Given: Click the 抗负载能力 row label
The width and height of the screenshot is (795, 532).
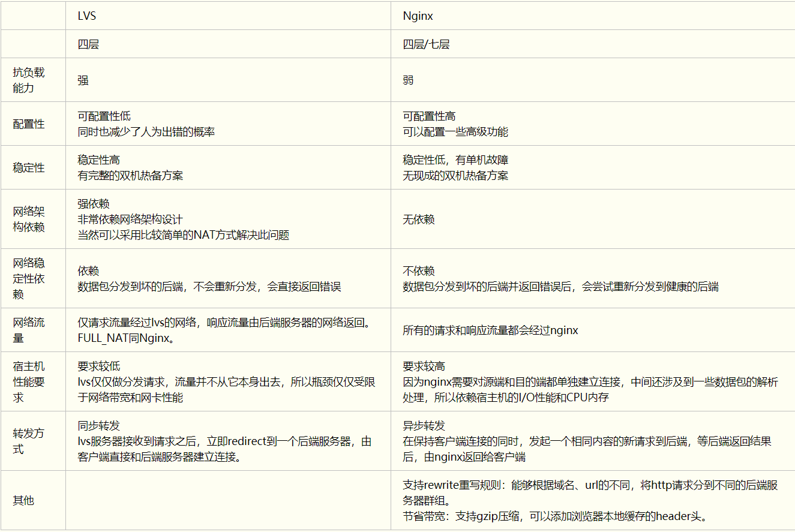Looking at the screenshot, I should [x=33, y=80].
